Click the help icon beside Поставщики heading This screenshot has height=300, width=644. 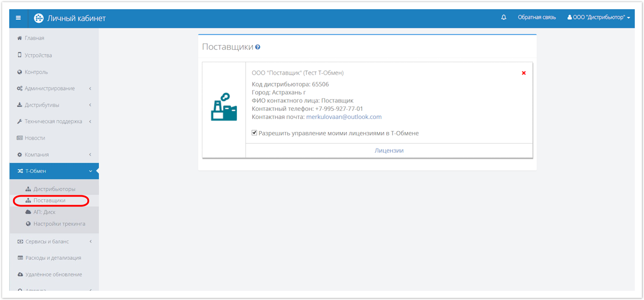(258, 47)
